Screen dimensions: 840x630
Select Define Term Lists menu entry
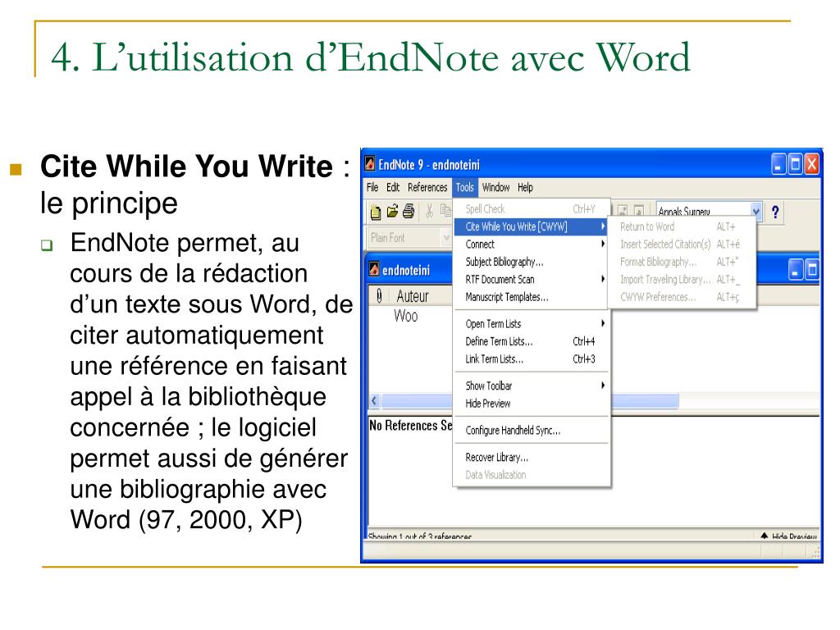point(530,341)
